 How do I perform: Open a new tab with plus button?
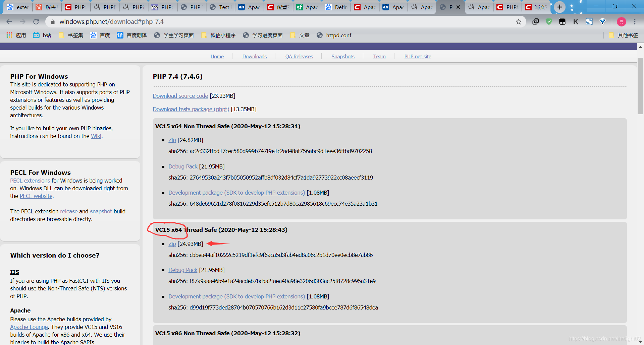click(559, 7)
